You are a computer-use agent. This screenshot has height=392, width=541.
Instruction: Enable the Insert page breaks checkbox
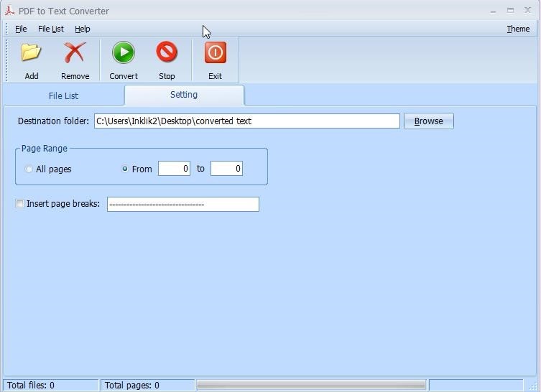pyautogui.click(x=19, y=204)
